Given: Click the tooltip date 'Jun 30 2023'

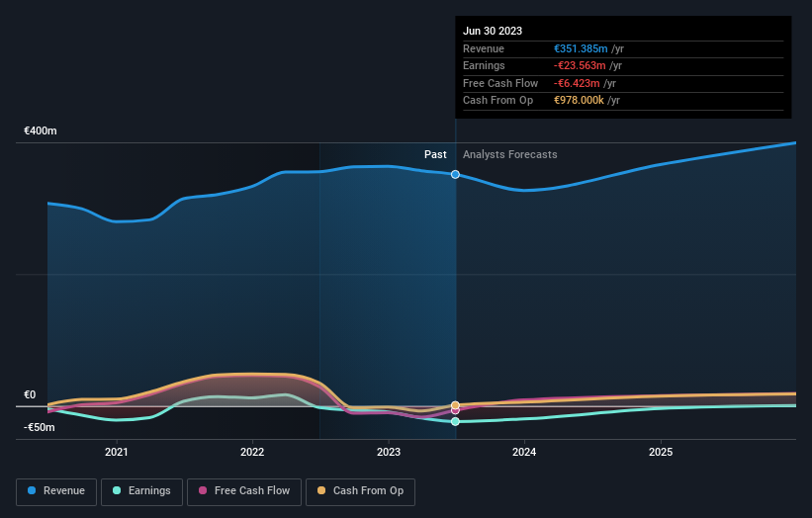Looking at the screenshot, I should tap(493, 31).
